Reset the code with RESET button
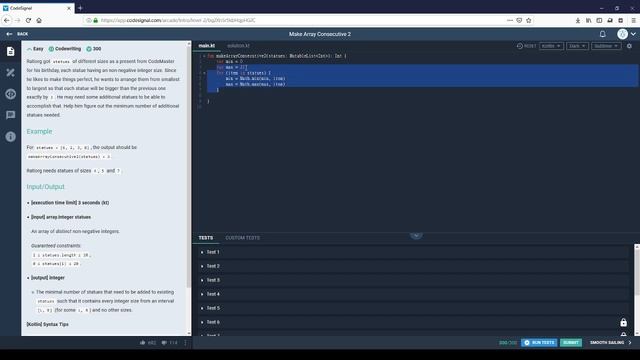 (527, 46)
